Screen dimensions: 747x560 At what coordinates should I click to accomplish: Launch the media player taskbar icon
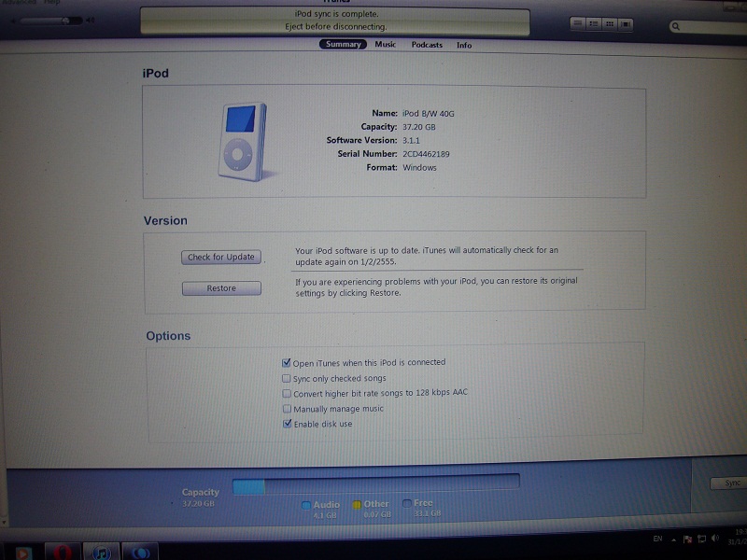click(x=23, y=553)
